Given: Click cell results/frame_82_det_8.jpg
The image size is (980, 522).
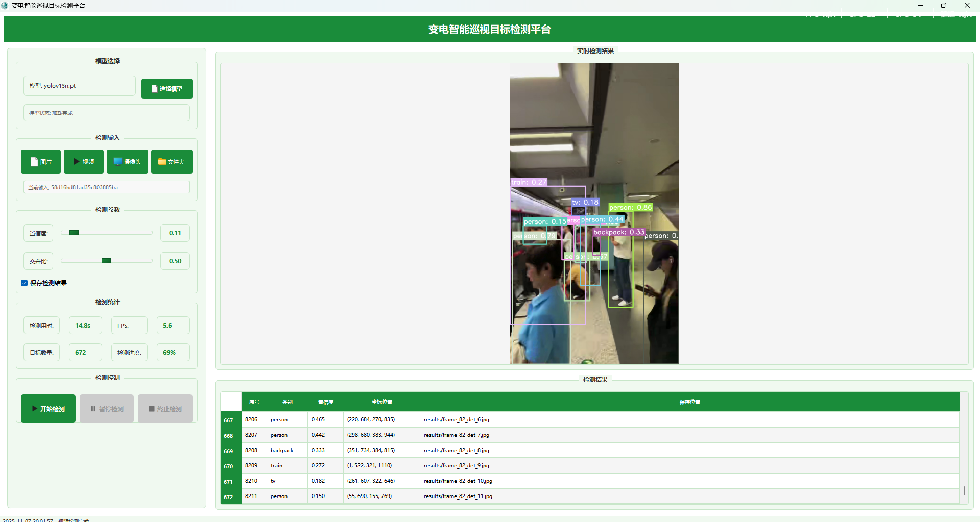Looking at the screenshot, I should [689, 450].
